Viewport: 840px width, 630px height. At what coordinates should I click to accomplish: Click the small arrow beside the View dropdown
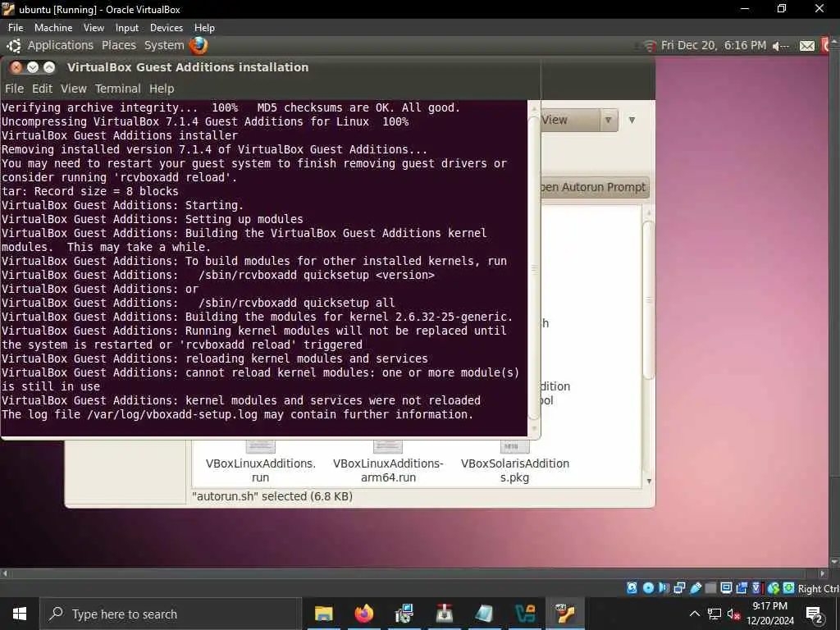click(632, 120)
